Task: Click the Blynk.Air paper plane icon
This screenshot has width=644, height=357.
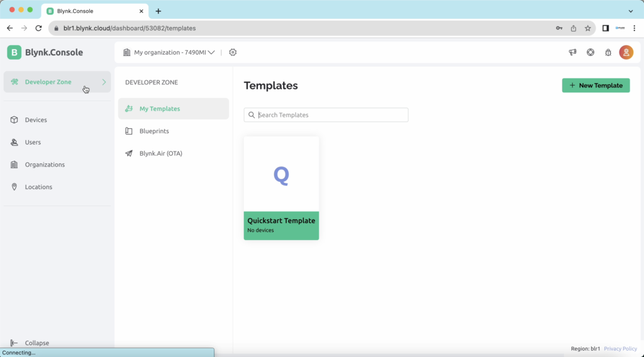Action: point(129,153)
